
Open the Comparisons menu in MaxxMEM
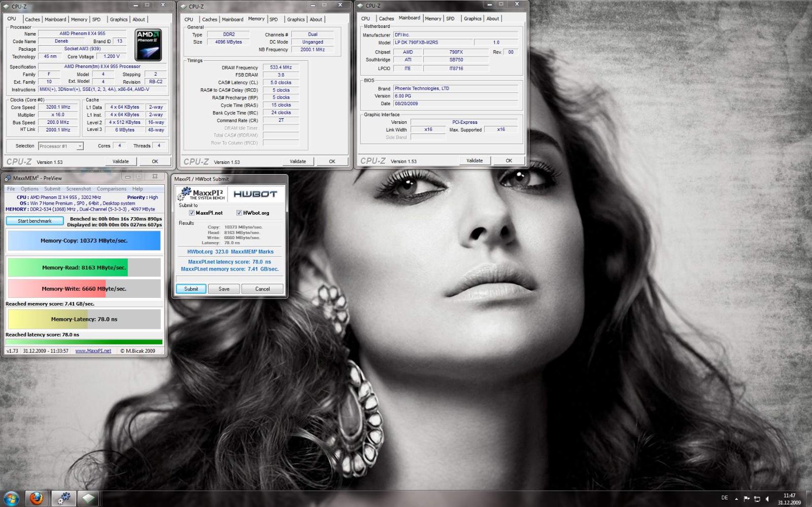pyautogui.click(x=112, y=189)
